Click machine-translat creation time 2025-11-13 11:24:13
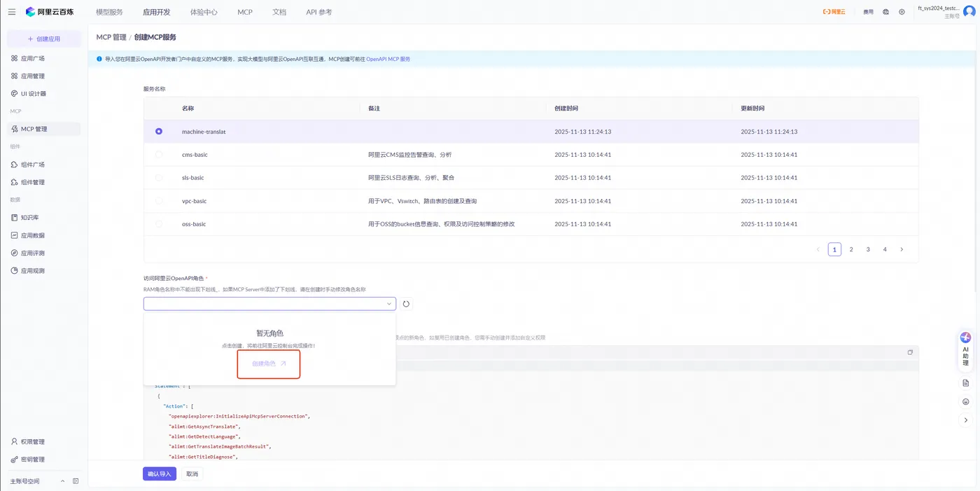This screenshot has width=980, height=491. point(582,132)
